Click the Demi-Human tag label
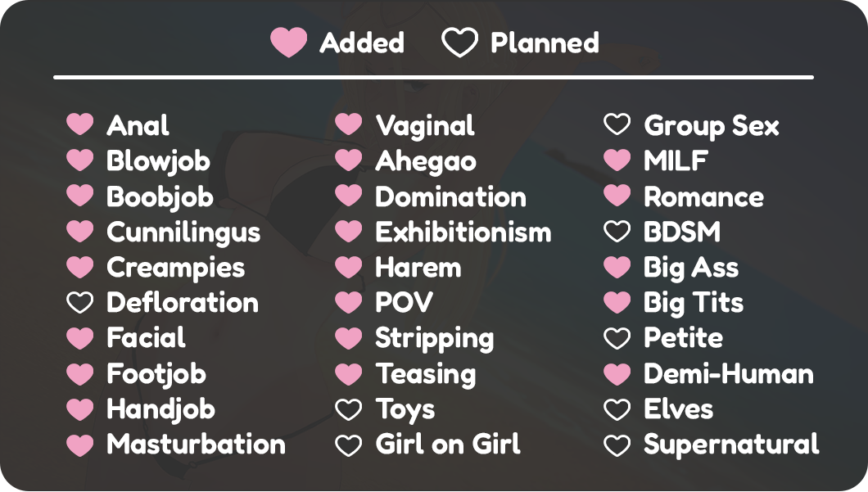This screenshot has width=868, height=492. 728,374
